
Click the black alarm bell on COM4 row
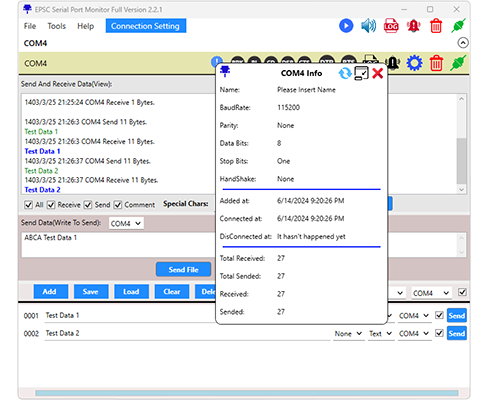[393, 63]
